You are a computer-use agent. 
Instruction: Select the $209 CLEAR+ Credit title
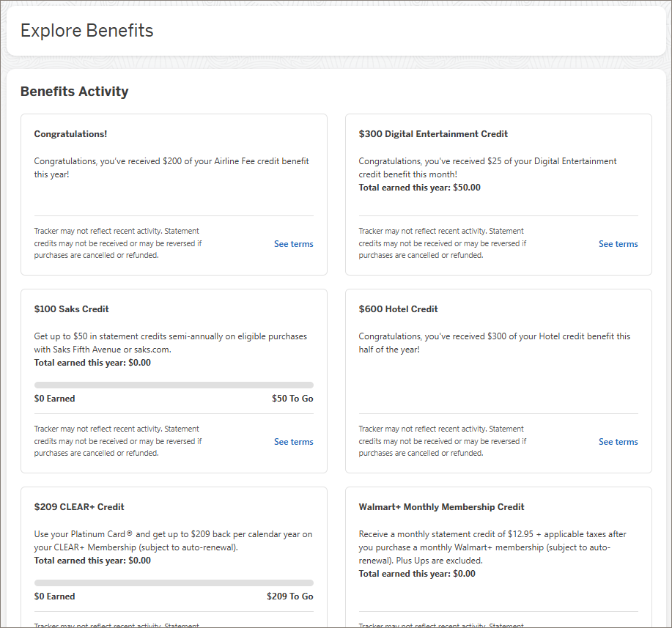tap(79, 507)
